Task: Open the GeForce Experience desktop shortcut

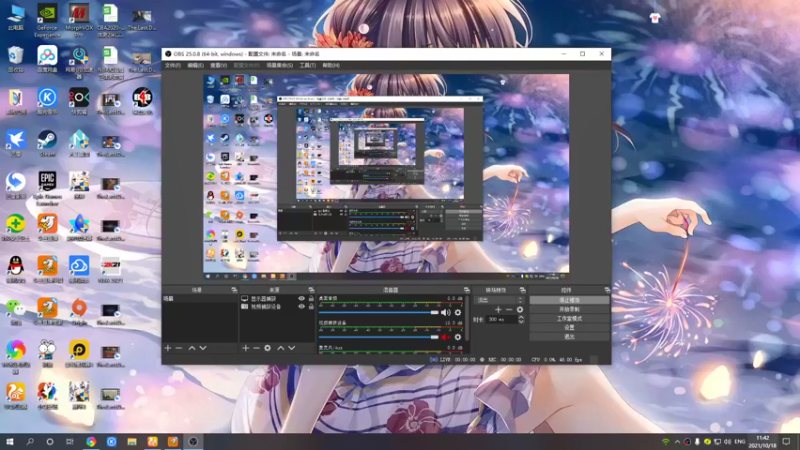Action: (x=47, y=20)
